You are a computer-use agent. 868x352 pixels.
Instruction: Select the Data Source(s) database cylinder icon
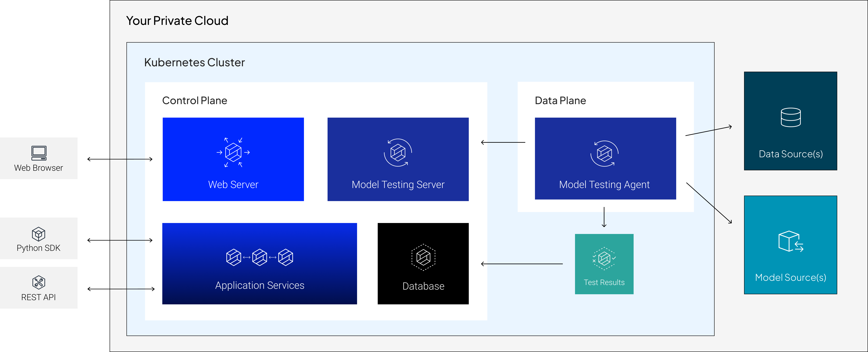point(790,117)
